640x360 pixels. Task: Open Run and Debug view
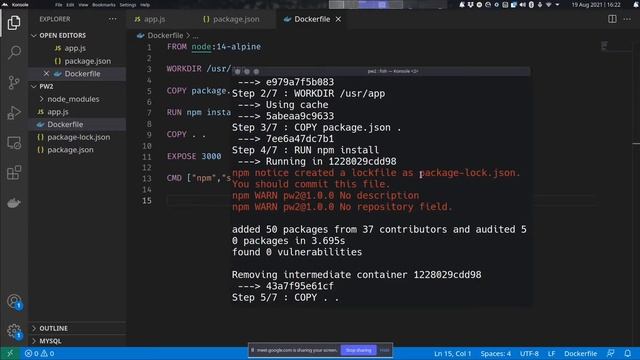14,113
